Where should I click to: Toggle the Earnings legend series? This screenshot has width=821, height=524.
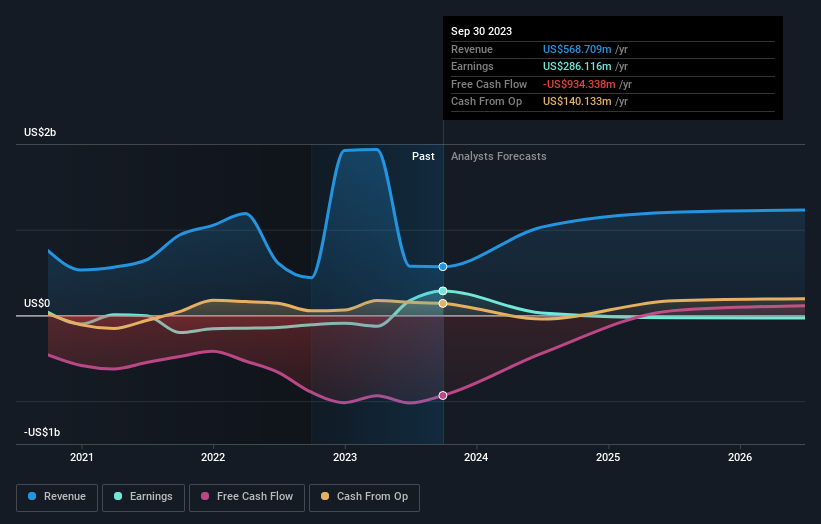(x=143, y=497)
